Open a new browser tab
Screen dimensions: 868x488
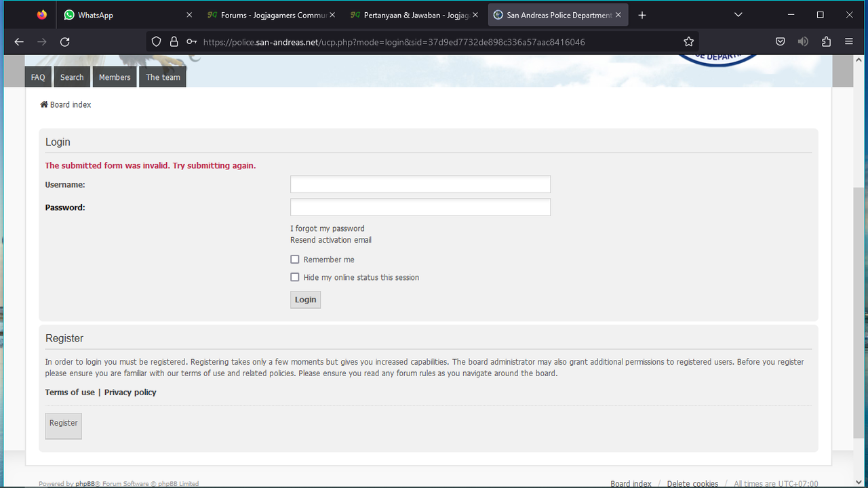click(x=642, y=15)
